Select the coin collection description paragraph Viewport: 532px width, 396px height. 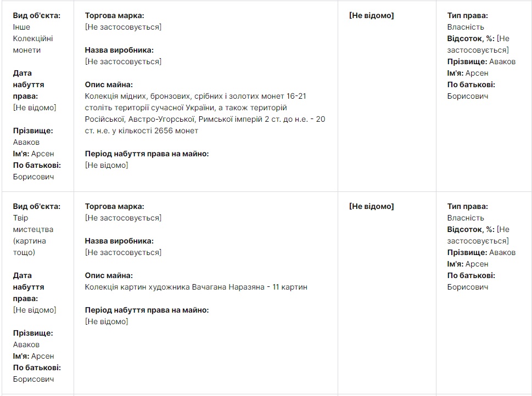[205, 114]
